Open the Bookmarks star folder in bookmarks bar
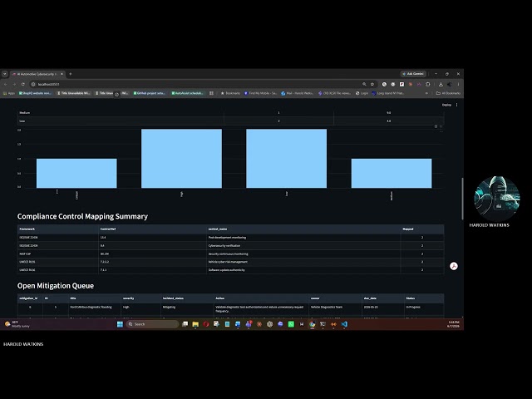This screenshot has width=532, height=399. (x=230, y=93)
